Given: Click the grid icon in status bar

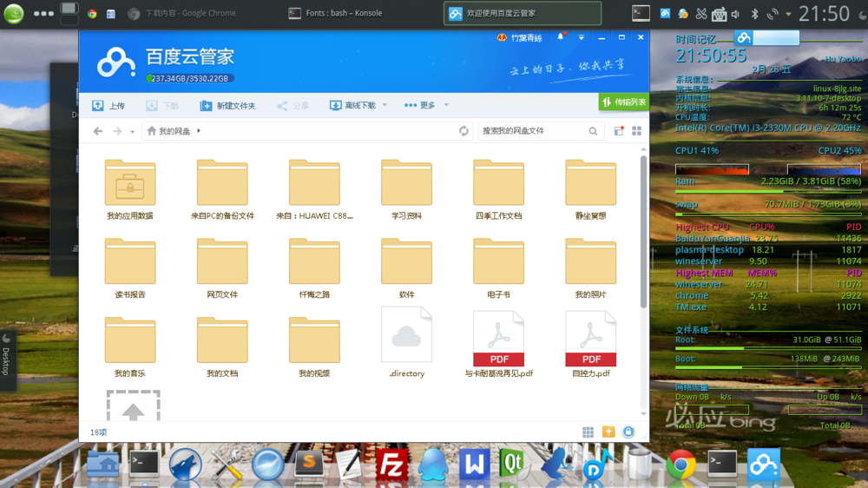Looking at the screenshot, I should click(588, 432).
